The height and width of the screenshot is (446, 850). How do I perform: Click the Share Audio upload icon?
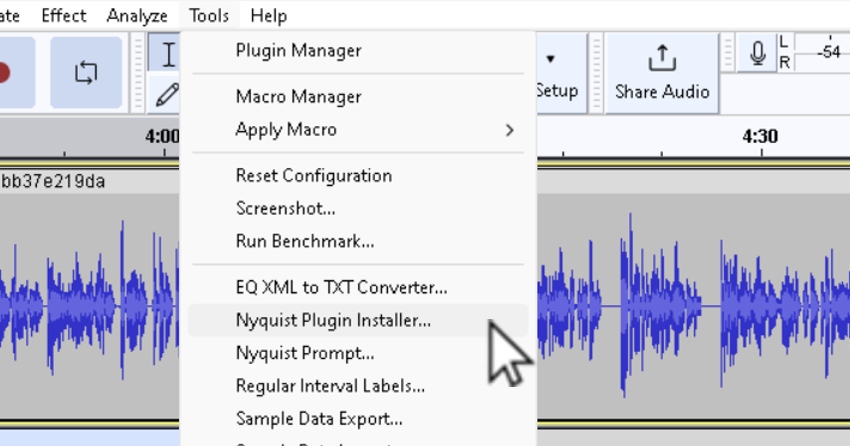point(661,58)
